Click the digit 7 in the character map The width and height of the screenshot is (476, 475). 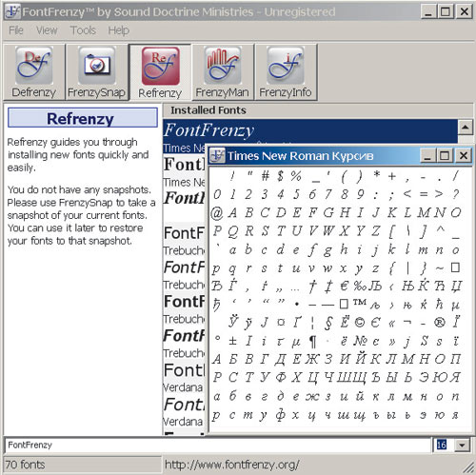pyautogui.click(x=328, y=194)
